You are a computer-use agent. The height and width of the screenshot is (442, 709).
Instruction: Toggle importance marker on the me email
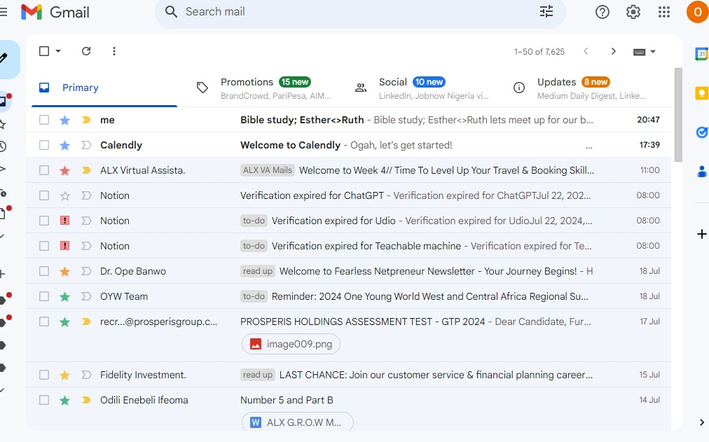(x=86, y=120)
